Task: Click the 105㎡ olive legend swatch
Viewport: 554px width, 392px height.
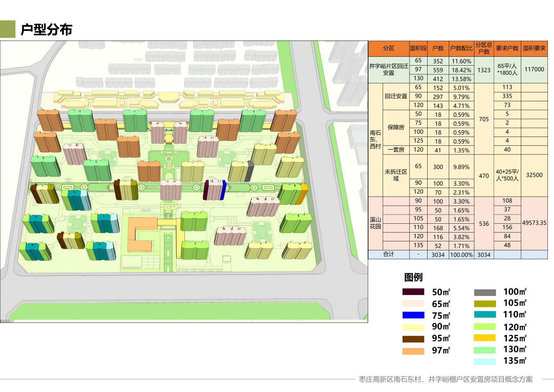Action: (485, 303)
